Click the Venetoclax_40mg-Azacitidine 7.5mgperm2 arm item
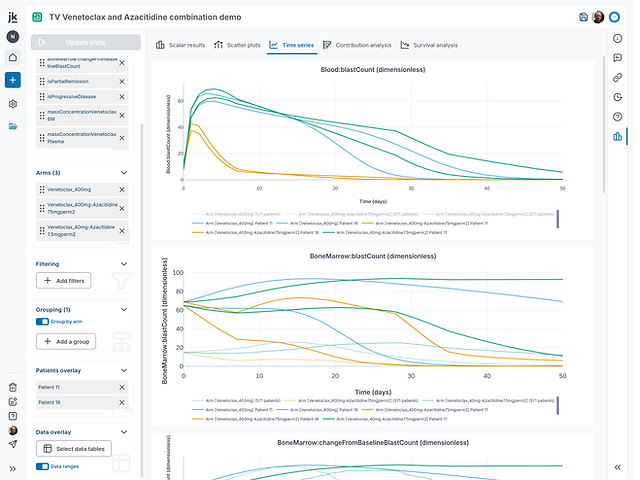The width and height of the screenshot is (640, 480). pos(82,231)
